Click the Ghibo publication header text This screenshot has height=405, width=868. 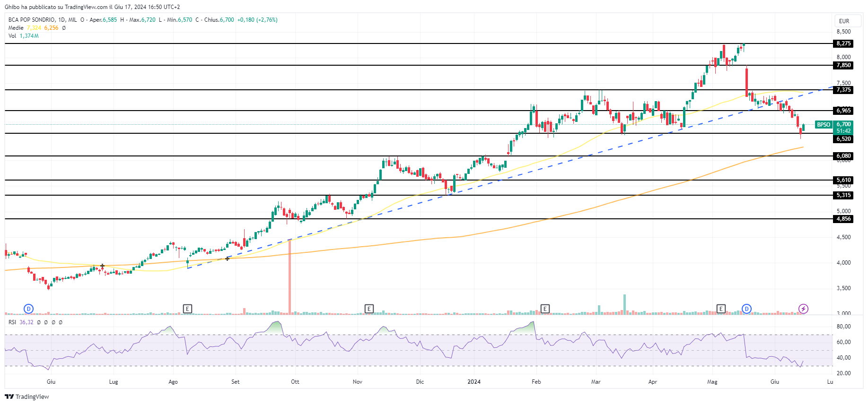point(92,7)
